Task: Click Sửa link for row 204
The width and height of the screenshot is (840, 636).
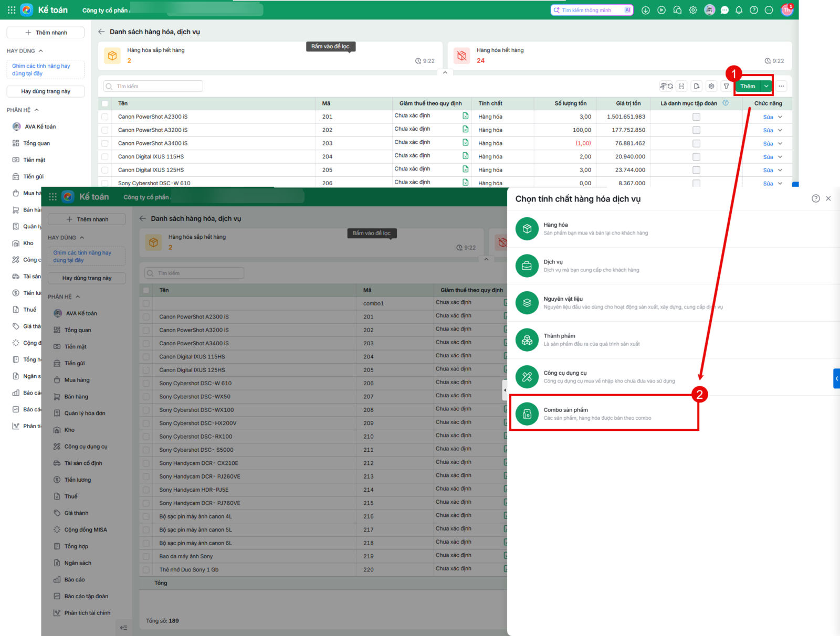Action: tap(768, 157)
